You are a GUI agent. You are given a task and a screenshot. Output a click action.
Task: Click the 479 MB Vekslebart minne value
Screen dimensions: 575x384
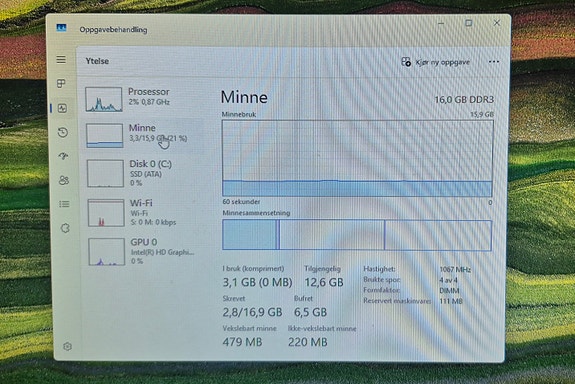[x=242, y=342]
